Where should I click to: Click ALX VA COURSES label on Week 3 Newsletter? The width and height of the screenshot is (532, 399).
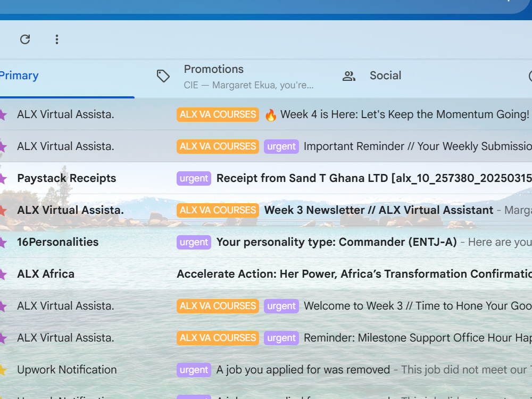pos(218,210)
